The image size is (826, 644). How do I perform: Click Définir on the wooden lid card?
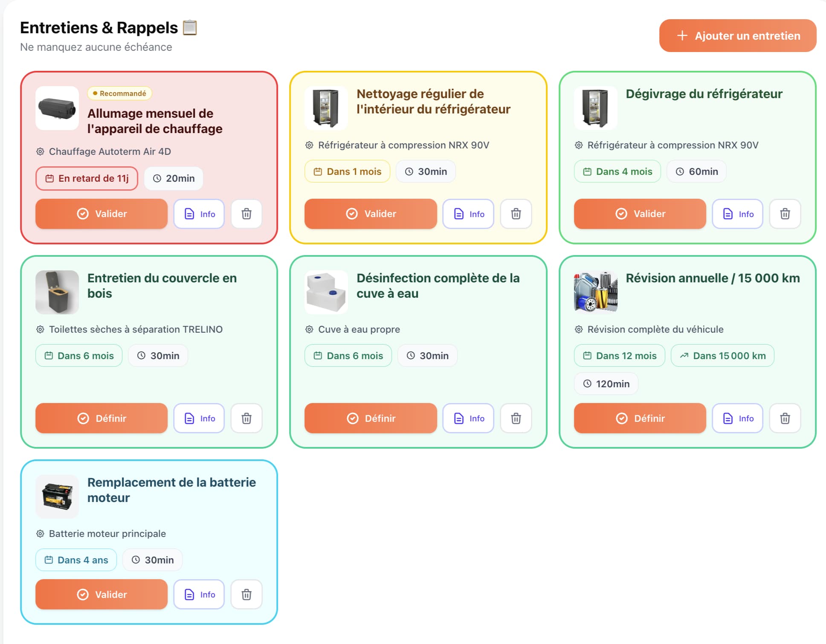tap(101, 418)
